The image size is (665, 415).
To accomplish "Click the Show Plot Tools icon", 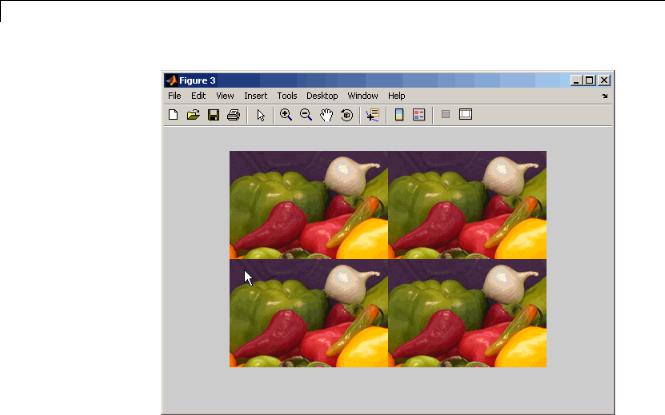I will (x=465, y=114).
